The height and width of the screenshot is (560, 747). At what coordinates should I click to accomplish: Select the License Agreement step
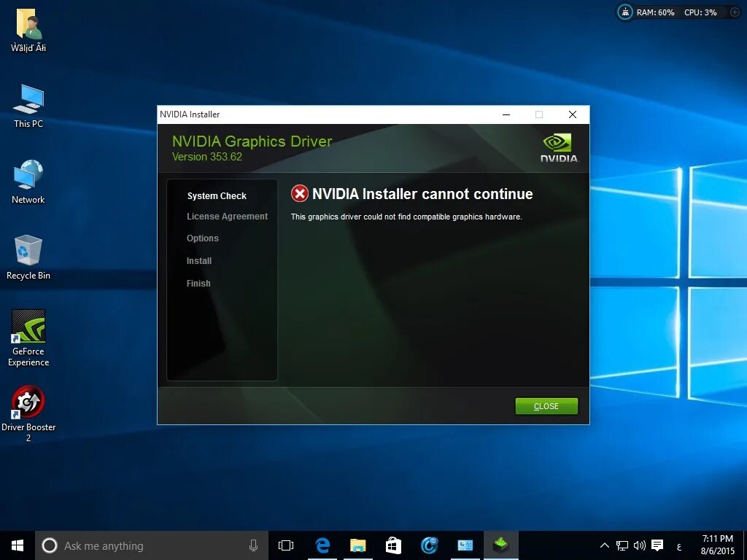tap(228, 216)
